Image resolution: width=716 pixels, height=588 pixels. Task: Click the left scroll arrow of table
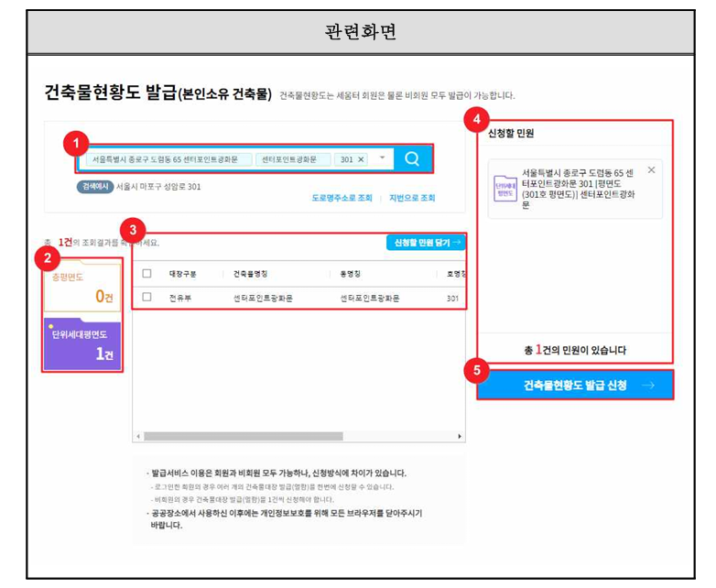point(138,436)
